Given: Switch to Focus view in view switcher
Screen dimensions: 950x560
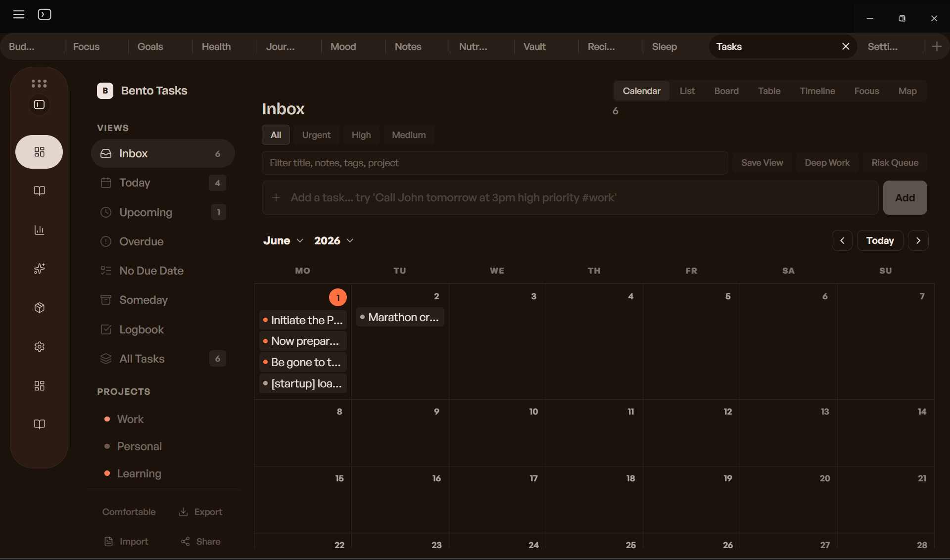Looking at the screenshot, I should click(x=866, y=91).
